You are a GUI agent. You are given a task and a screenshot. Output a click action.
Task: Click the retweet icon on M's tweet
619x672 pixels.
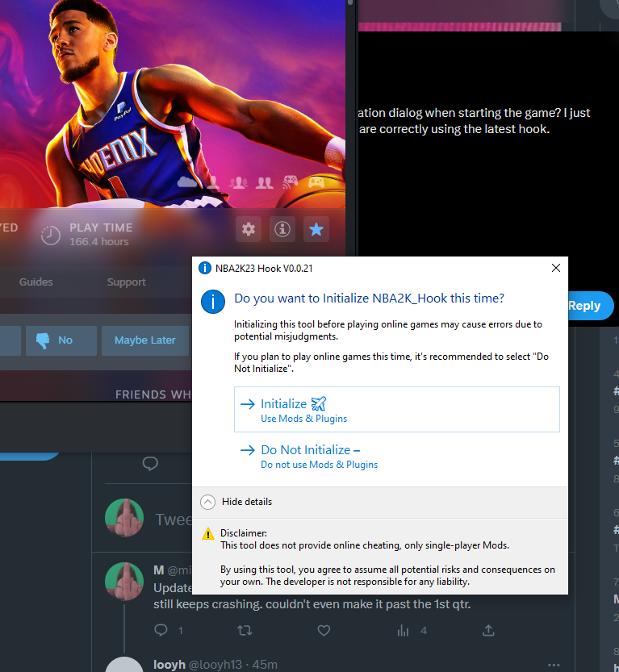click(245, 630)
